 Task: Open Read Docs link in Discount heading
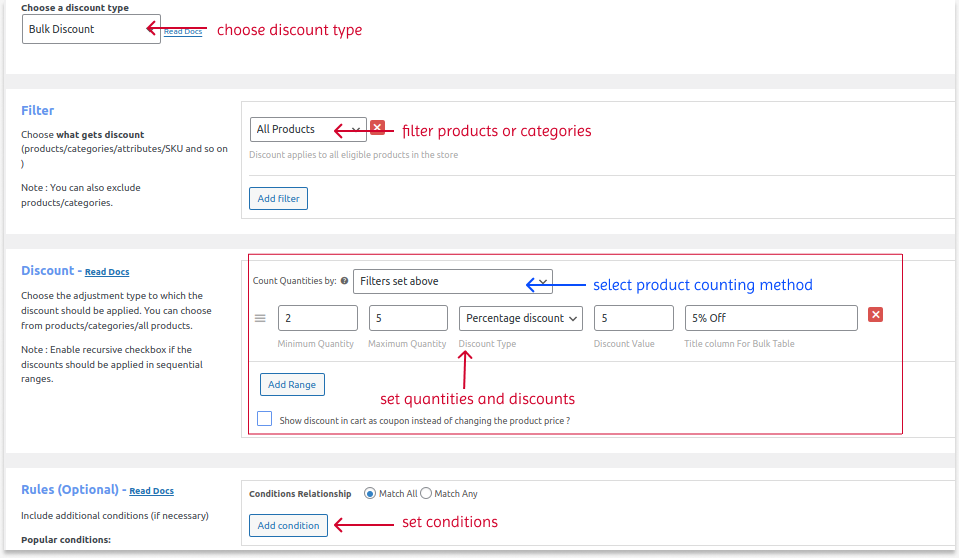[107, 272]
